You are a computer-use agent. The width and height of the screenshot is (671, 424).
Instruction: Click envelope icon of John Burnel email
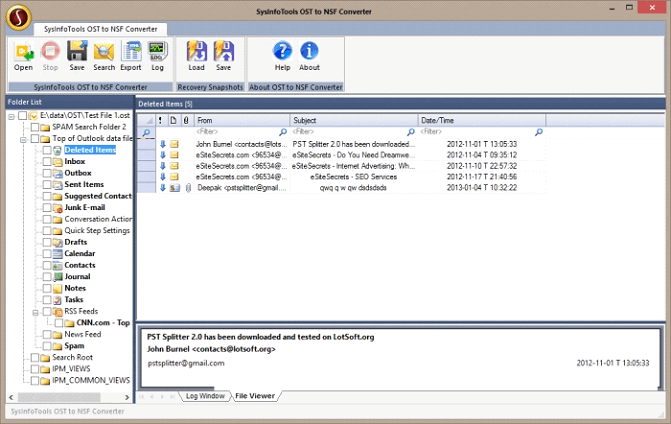174,144
